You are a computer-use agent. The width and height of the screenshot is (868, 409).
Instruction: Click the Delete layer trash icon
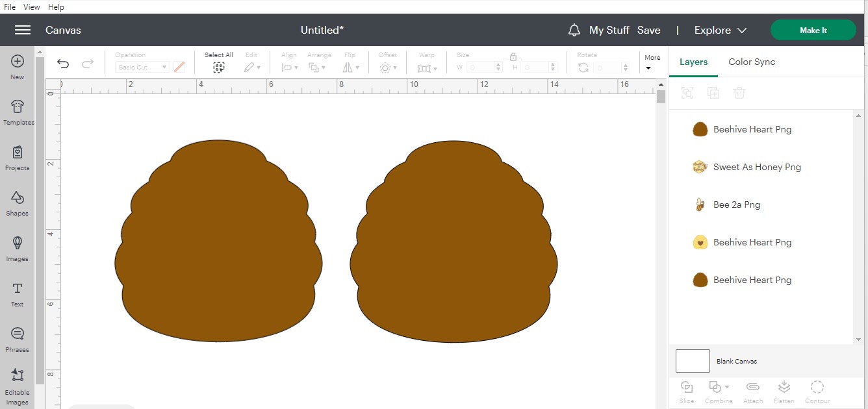click(x=739, y=93)
